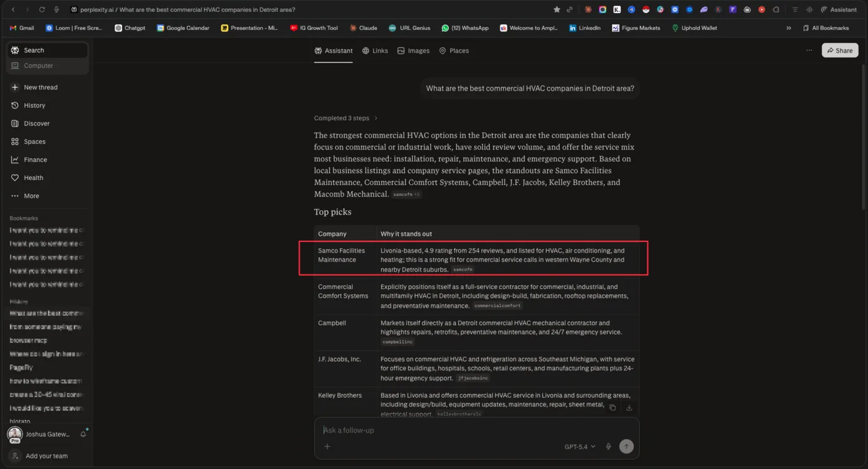Image resolution: width=868 pixels, height=469 pixels.
Task: Click Add your team
Action: point(46,456)
